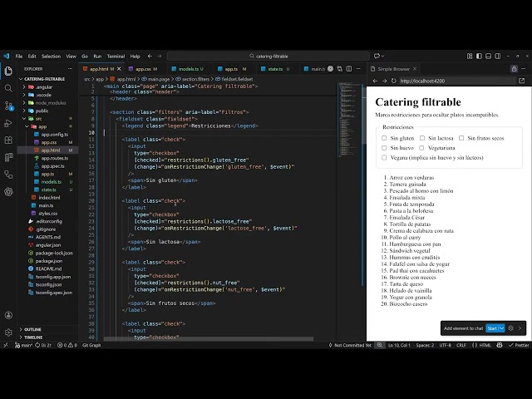Image resolution: width=532 pixels, height=399 pixels.
Task: Click the editor horizontal scrollbar
Action: pyautogui.click(x=209, y=338)
